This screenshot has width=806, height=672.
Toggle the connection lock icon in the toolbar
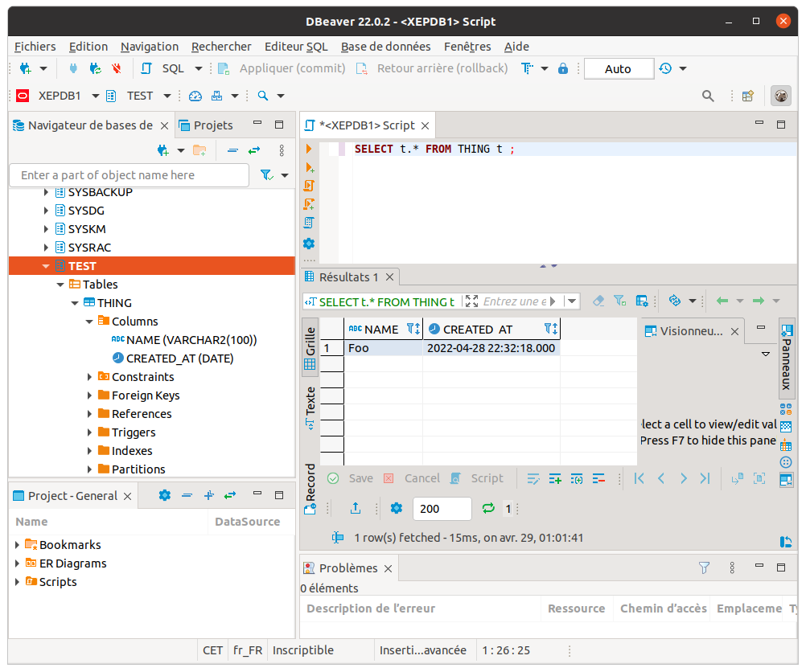[562, 68]
